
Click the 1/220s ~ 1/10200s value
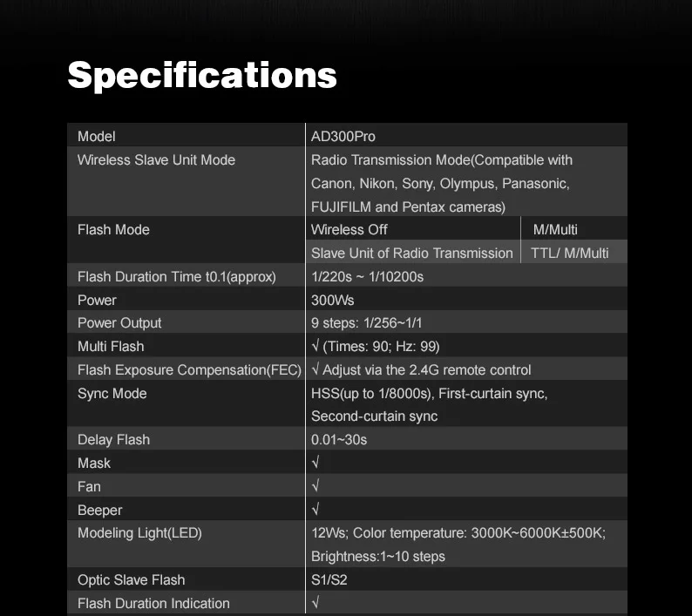point(367,276)
